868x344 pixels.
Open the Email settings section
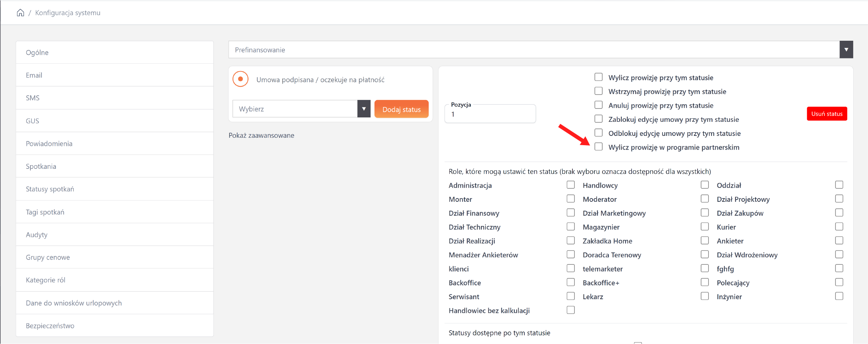pos(34,75)
